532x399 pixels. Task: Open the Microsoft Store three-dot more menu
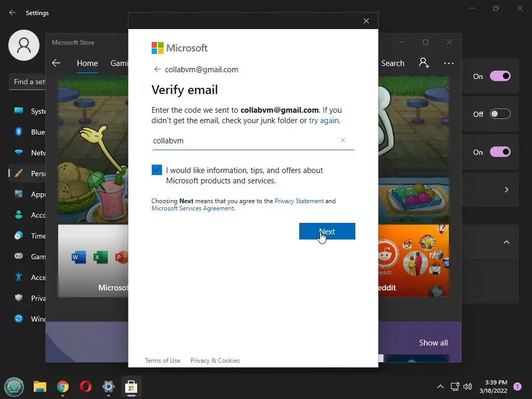pos(448,63)
